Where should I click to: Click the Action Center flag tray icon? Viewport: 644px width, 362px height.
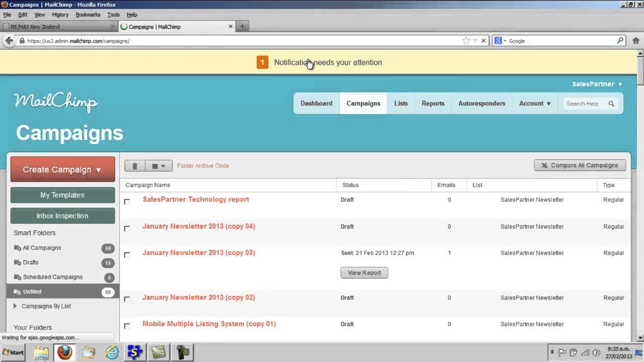coord(562,352)
